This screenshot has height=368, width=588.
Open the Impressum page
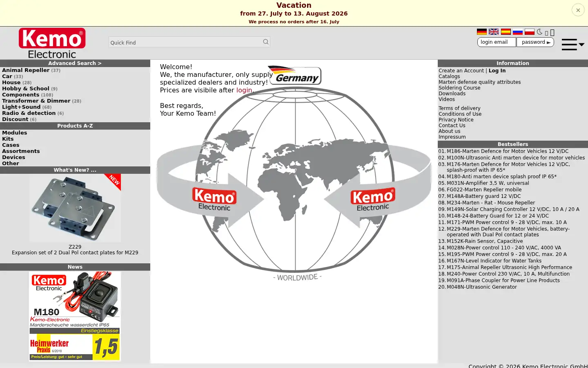[452, 137]
